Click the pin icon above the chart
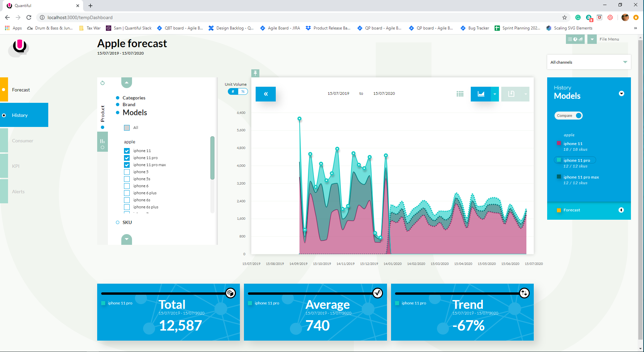The width and height of the screenshot is (644, 352). click(255, 73)
